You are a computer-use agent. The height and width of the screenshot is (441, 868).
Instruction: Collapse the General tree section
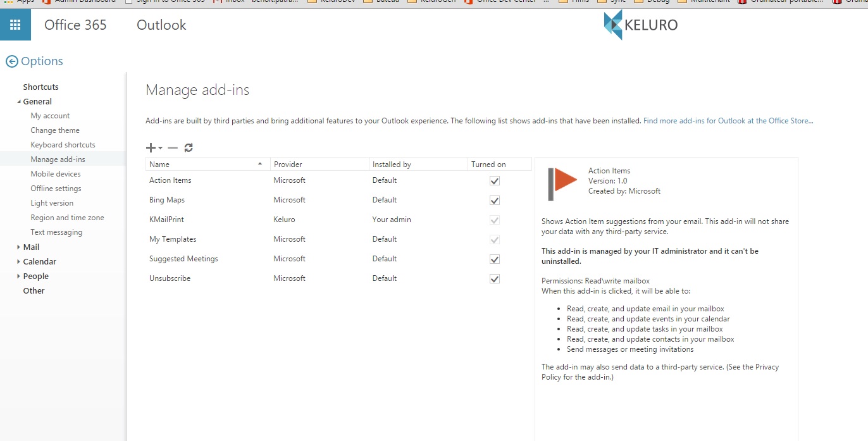click(18, 102)
